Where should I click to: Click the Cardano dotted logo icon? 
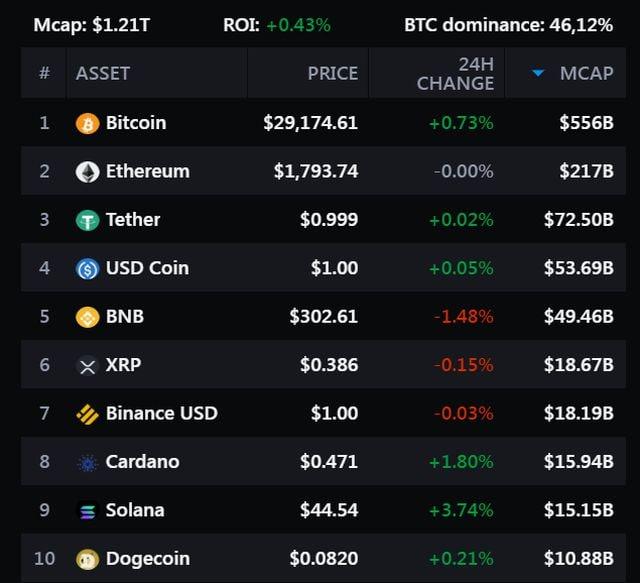(87, 463)
